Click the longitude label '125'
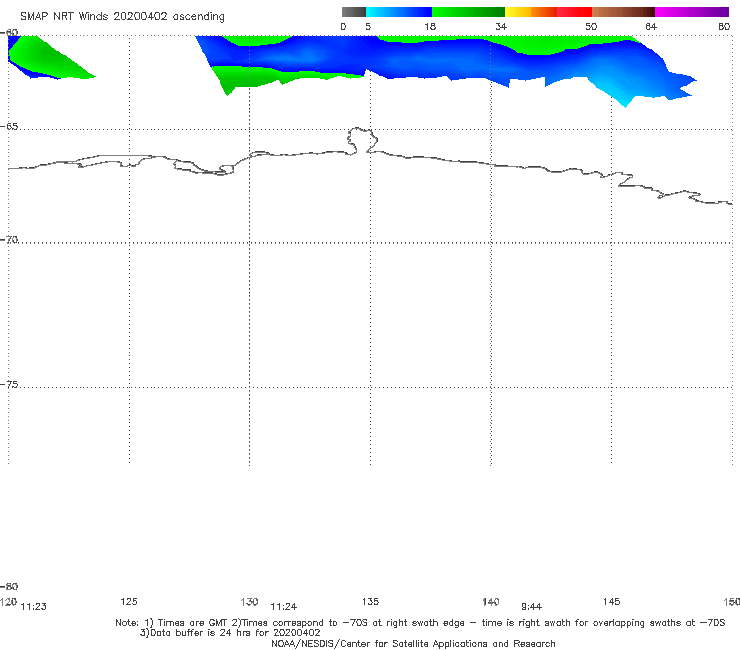The width and height of the screenshot is (740, 650). [x=129, y=601]
